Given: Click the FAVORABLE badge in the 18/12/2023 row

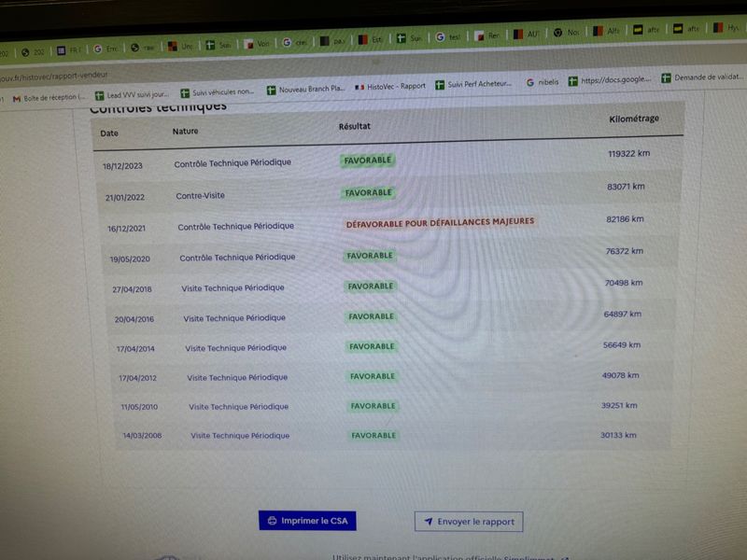Looking at the screenshot, I should [368, 161].
